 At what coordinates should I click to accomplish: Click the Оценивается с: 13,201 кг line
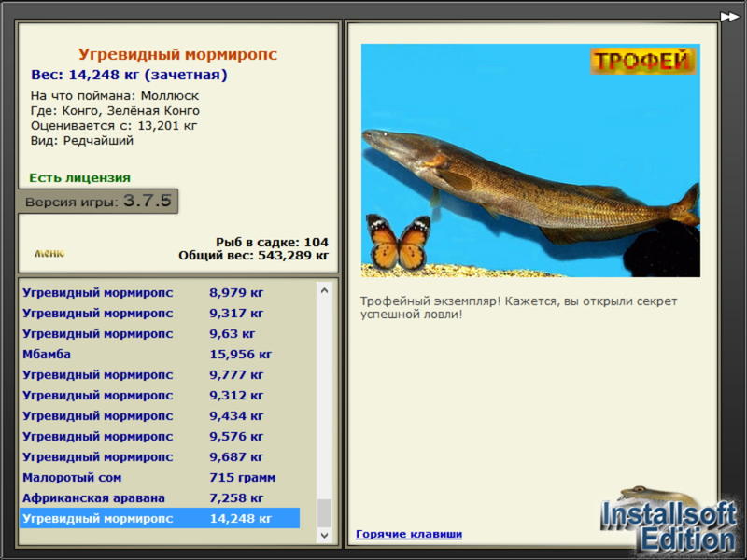[114, 126]
